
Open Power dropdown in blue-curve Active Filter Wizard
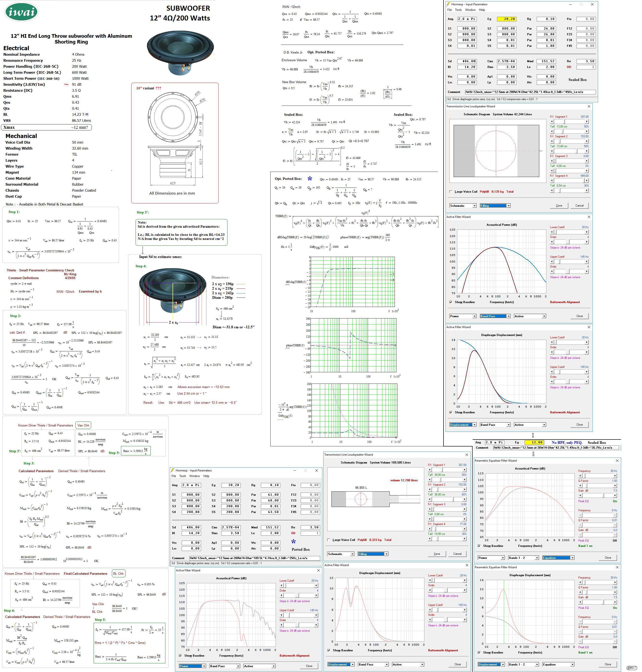[x=463, y=316]
